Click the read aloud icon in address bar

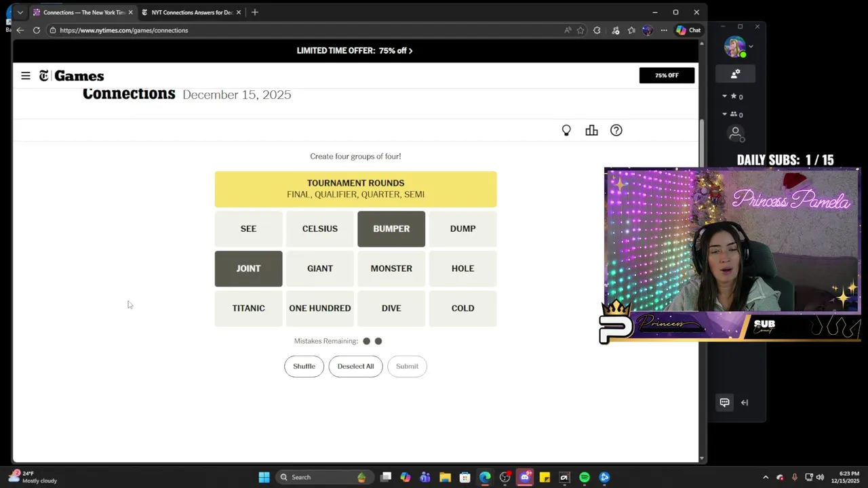tap(568, 30)
